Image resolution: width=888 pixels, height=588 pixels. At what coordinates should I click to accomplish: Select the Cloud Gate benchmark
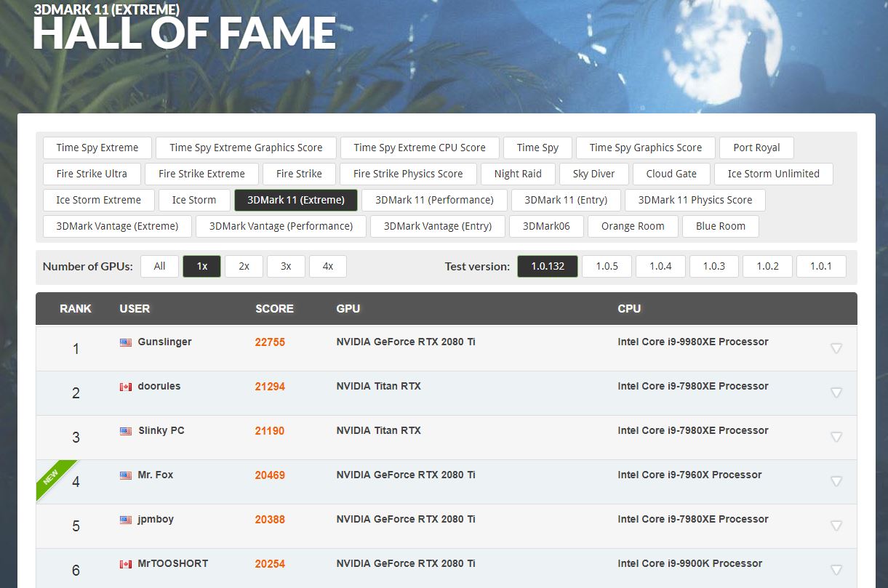tap(671, 174)
